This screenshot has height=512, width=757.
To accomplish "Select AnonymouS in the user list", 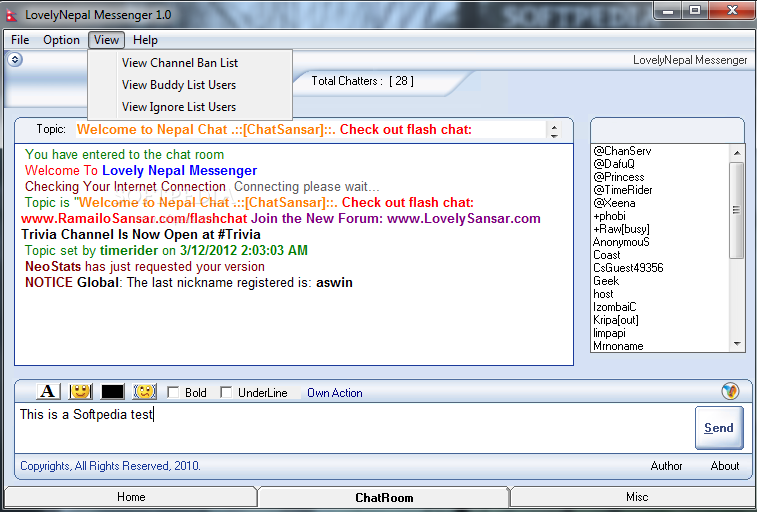I will (x=621, y=242).
